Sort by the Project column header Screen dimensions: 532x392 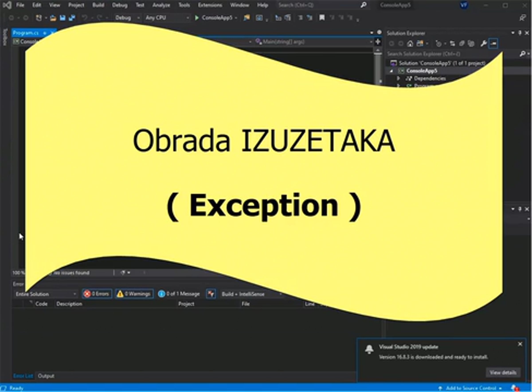tap(186, 304)
